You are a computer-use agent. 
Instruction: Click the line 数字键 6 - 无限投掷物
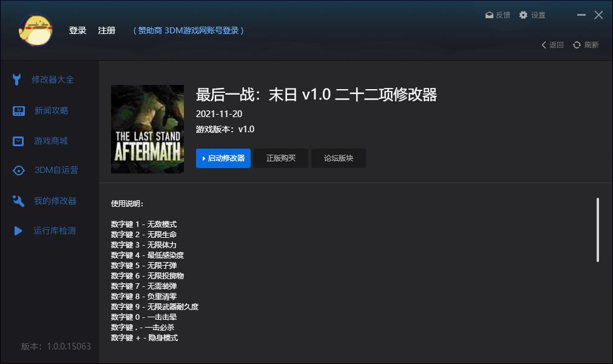click(147, 276)
